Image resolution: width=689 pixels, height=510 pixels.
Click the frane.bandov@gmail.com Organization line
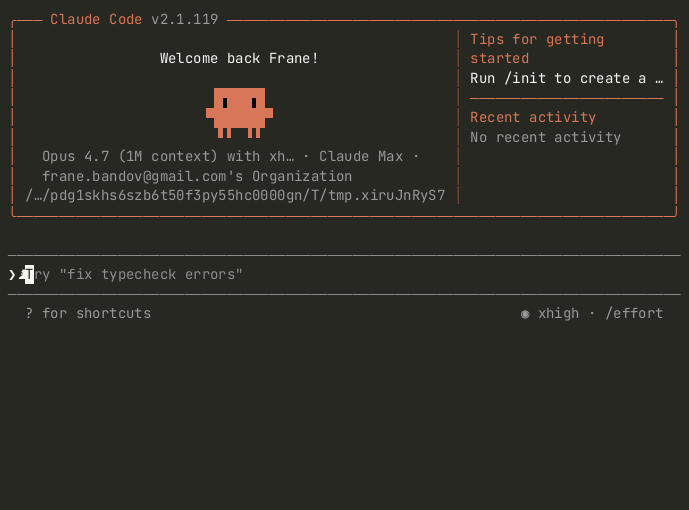coord(197,176)
